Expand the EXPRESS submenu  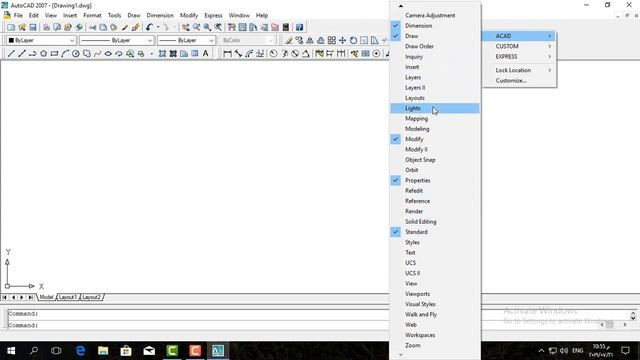tap(519, 56)
